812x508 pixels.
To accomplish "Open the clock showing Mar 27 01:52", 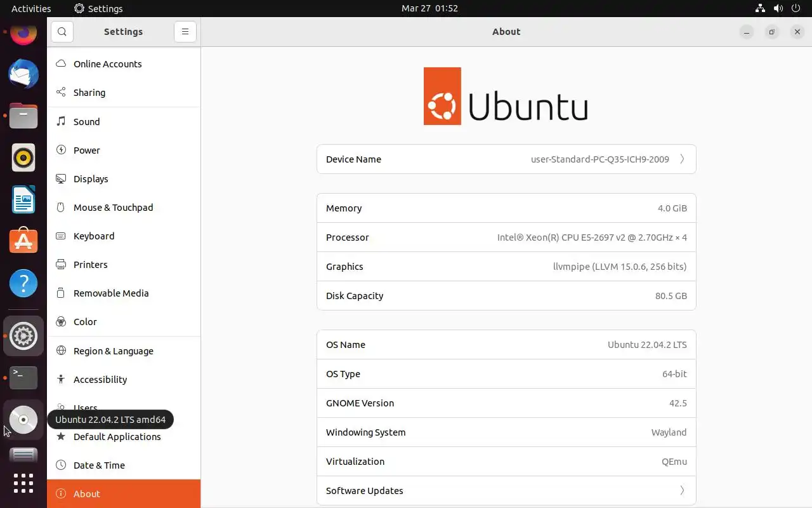I will tap(429, 8).
